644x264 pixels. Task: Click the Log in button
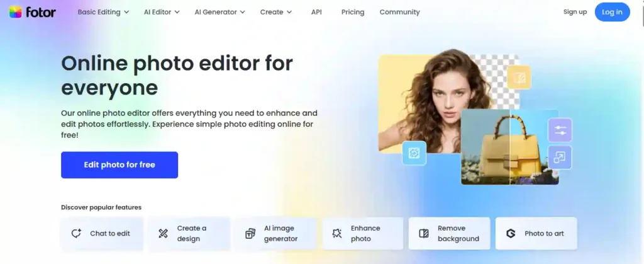(612, 12)
